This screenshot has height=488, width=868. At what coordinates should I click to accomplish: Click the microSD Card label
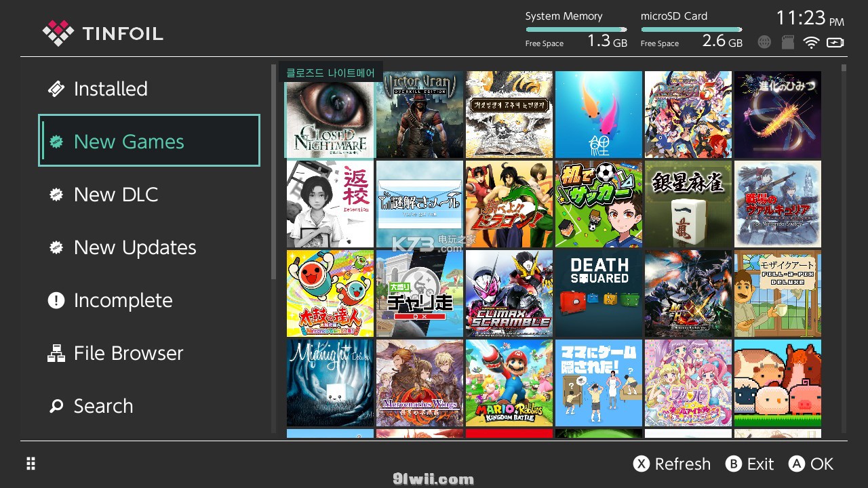[674, 16]
